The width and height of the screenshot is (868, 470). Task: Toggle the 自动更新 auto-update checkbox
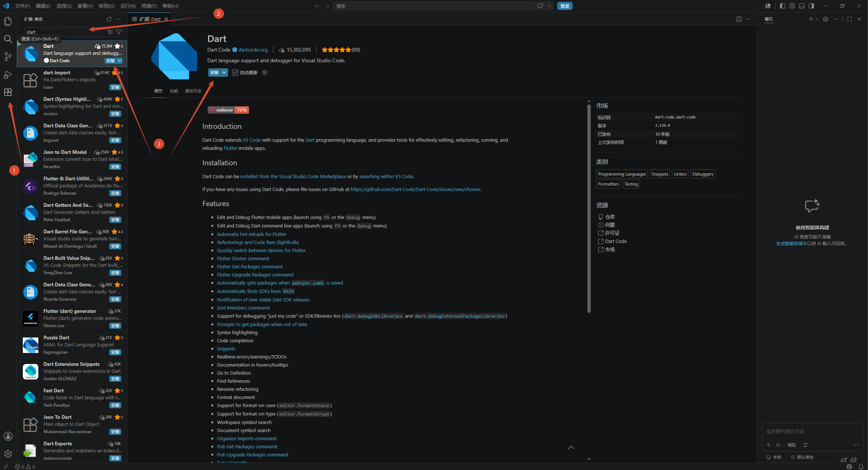coord(235,73)
